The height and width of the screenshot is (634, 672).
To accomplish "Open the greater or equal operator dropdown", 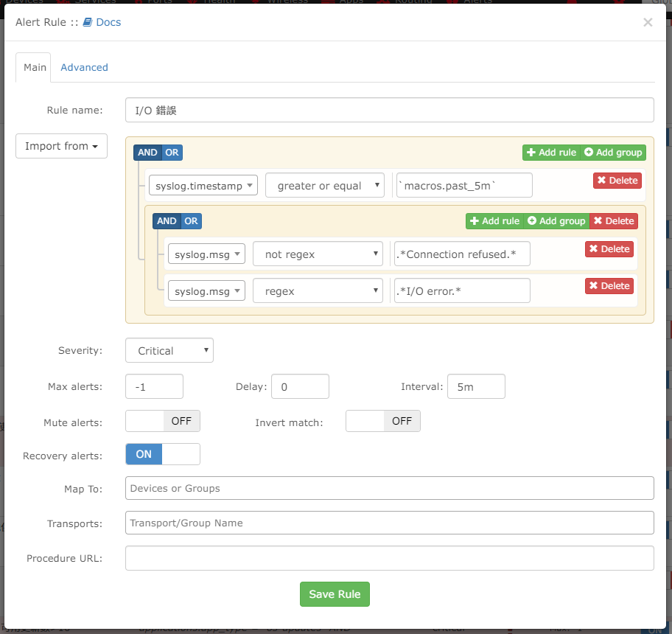I will (324, 185).
